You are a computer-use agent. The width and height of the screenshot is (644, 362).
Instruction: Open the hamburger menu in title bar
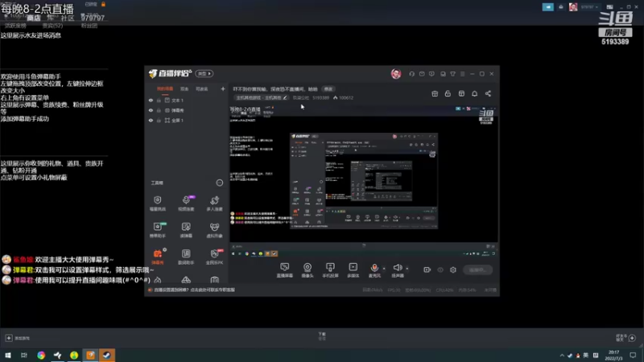pos(462,74)
